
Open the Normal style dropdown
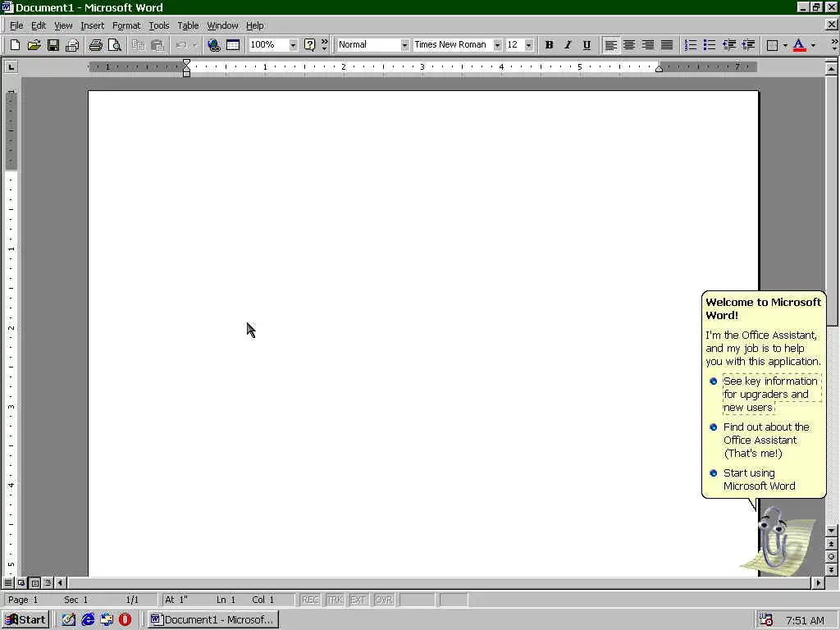[x=404, y=45]
